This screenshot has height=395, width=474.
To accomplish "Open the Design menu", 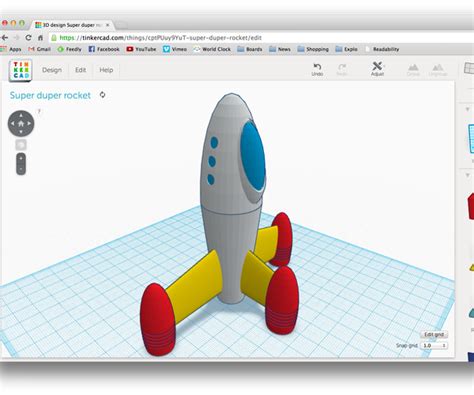I will [52, 70].
